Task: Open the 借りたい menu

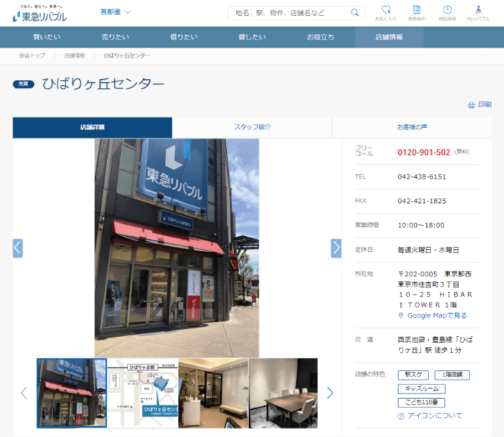Action: (x=184, y=37)
